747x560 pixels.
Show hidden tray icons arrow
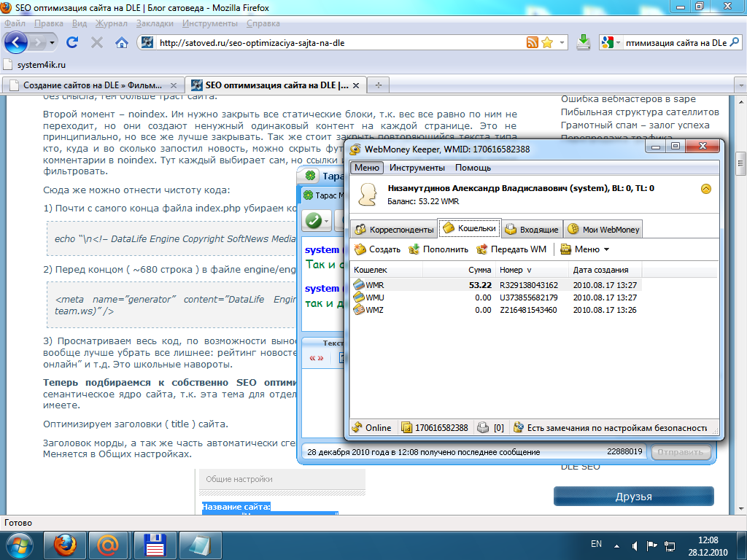[x=616, y=546]
